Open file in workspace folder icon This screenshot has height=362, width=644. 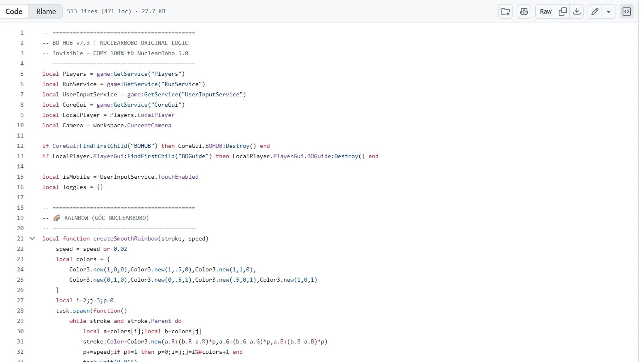506,12
